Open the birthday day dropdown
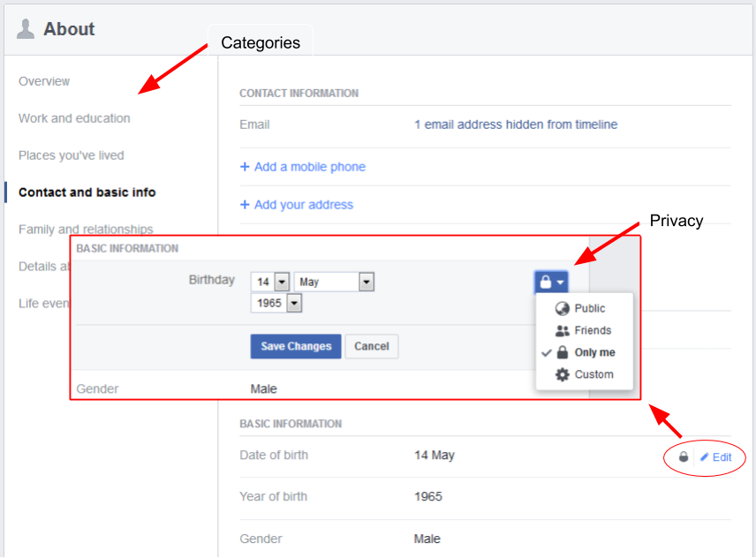756x558 pixels. click(x=270, y=282)
